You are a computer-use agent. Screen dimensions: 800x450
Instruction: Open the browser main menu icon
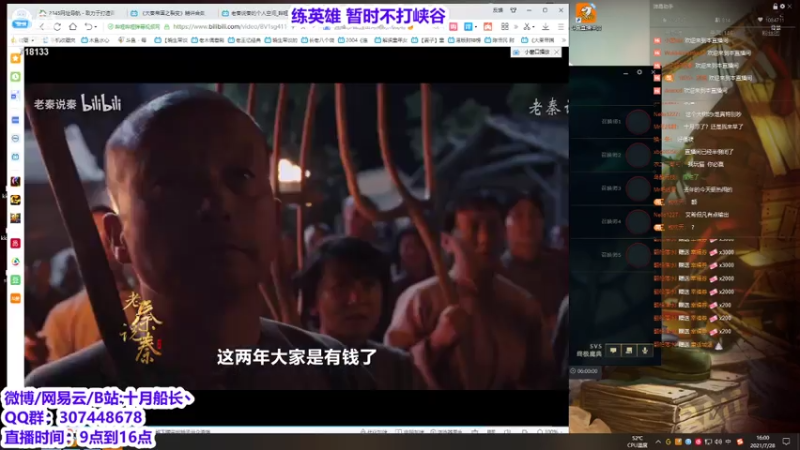tap(561, 27)
